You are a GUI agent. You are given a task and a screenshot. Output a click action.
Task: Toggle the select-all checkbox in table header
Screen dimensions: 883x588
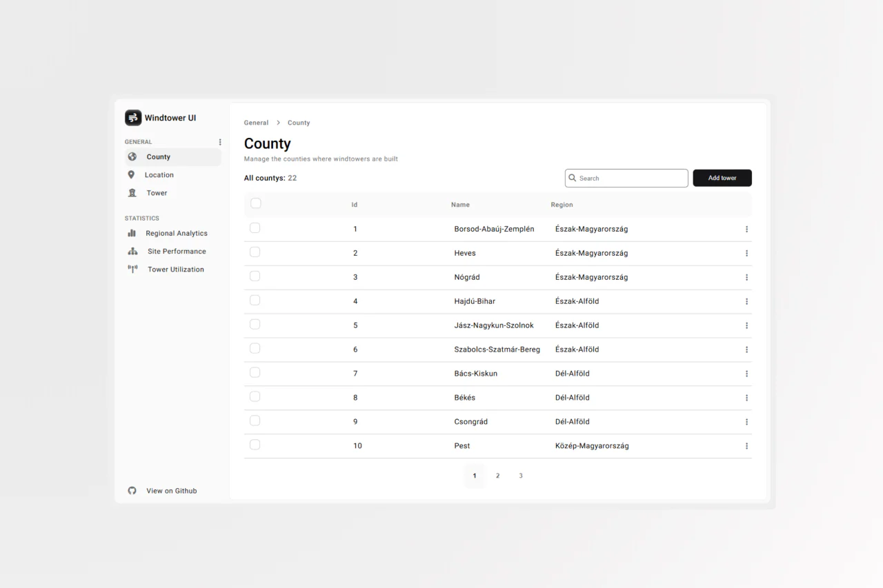click(x=256, y=203)
